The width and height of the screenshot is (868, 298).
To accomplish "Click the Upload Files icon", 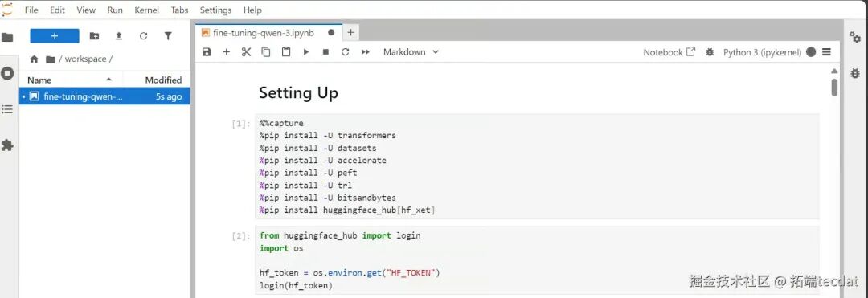I will [x=118, y=36].
